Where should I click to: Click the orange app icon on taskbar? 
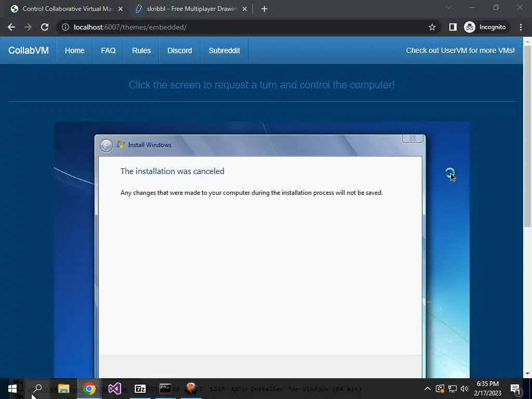(191, 389)
